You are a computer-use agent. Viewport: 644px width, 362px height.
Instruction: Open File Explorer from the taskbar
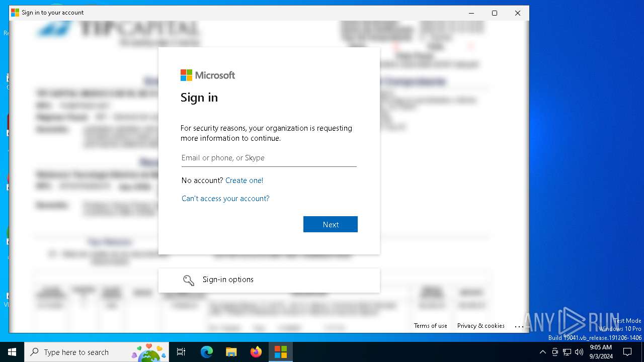pos(231,352)
